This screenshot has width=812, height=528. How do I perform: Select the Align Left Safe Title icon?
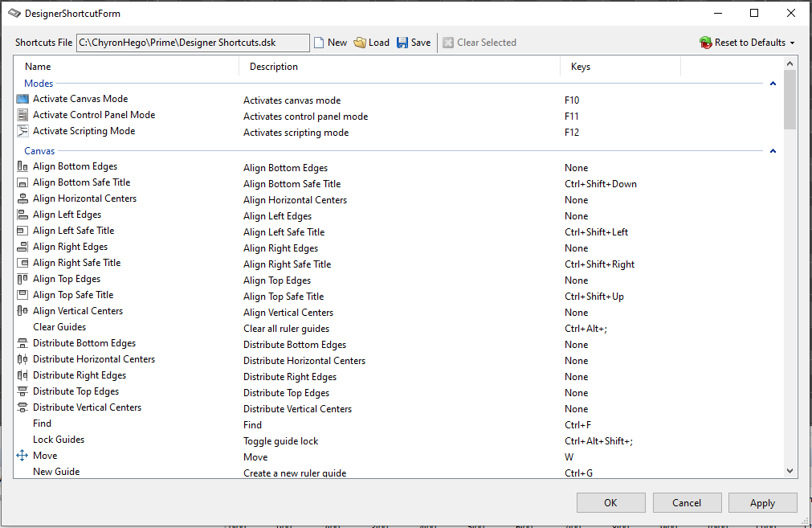point(22,231)
